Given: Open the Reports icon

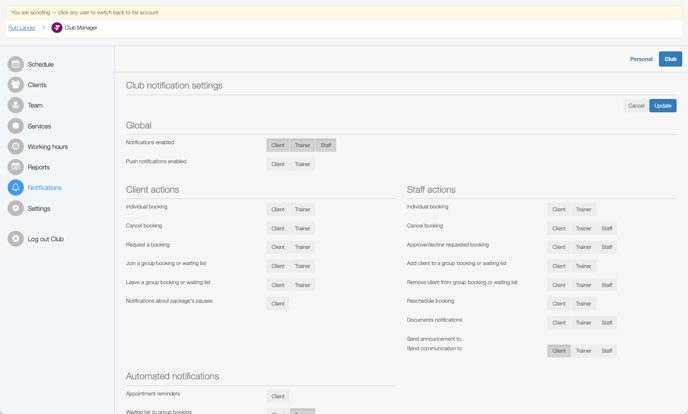Looking at the screenshot, I should pos(16,167).
